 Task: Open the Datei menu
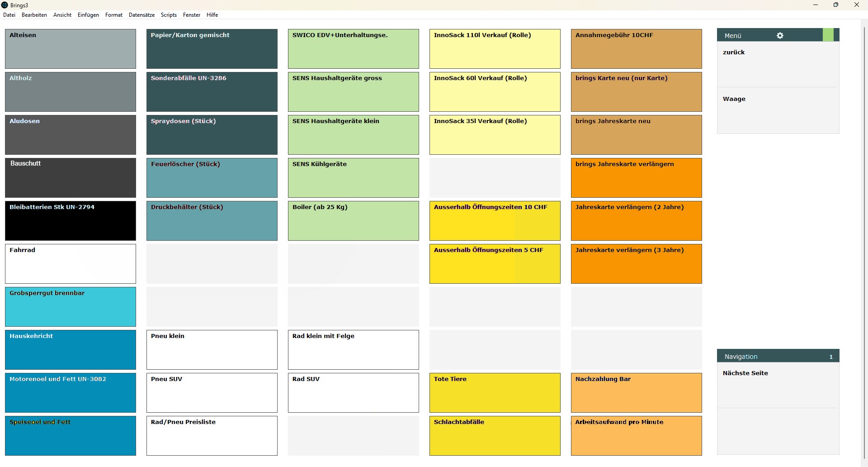[9, 15]
